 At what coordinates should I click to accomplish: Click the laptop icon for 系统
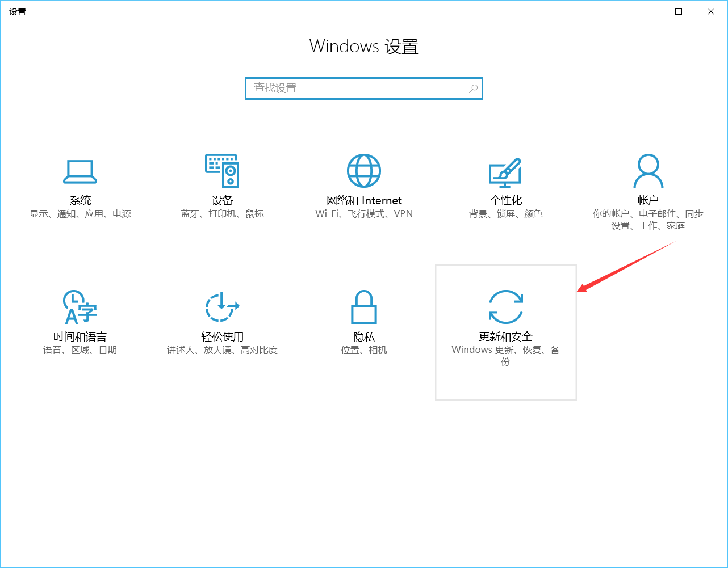[80, 171]
